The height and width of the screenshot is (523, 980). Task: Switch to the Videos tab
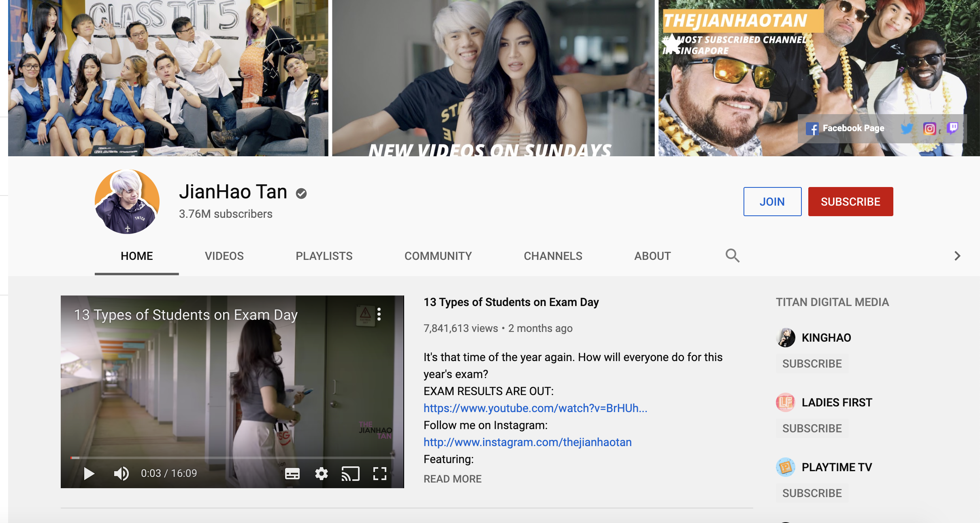click(x=224, y=256)
